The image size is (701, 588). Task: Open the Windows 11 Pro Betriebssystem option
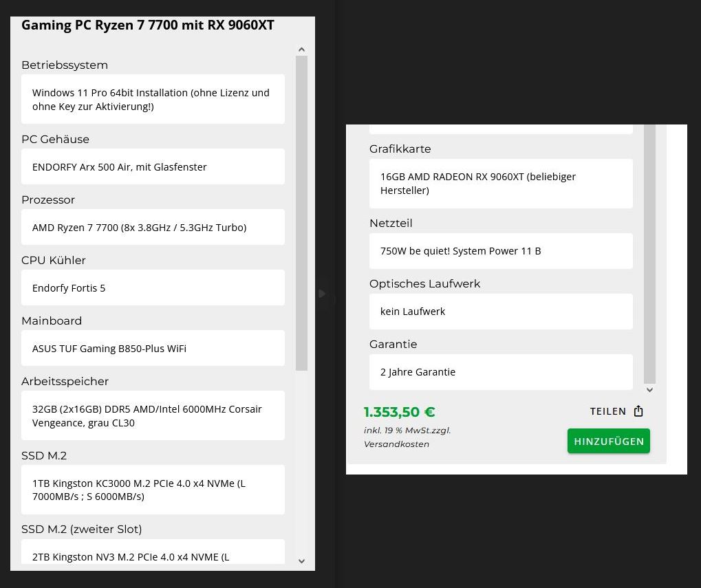pos(153,99)
